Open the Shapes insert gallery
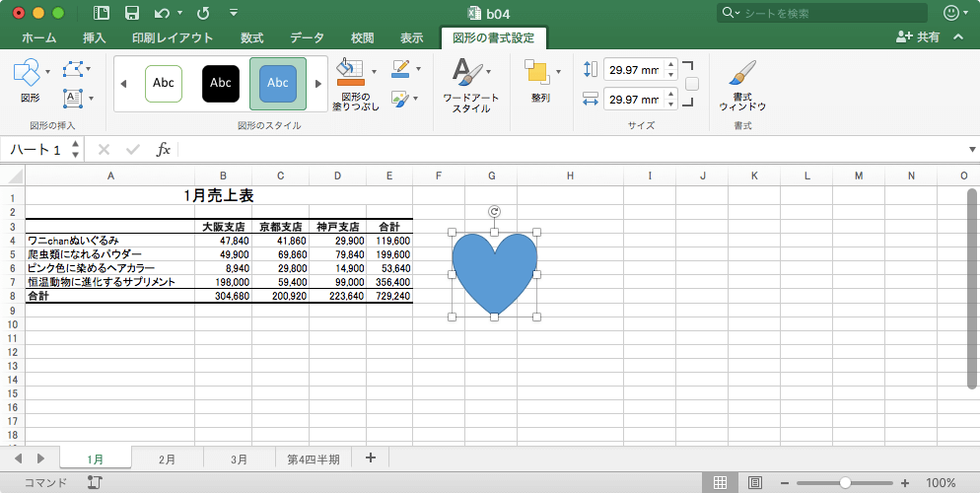This screenshot has width=980, height=493. 27,73
